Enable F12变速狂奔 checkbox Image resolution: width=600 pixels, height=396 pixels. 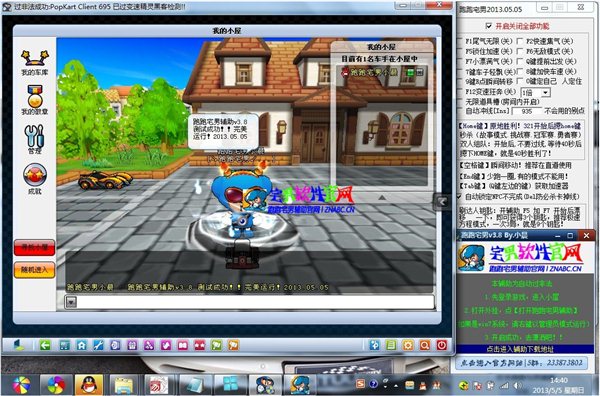(460, 92)
